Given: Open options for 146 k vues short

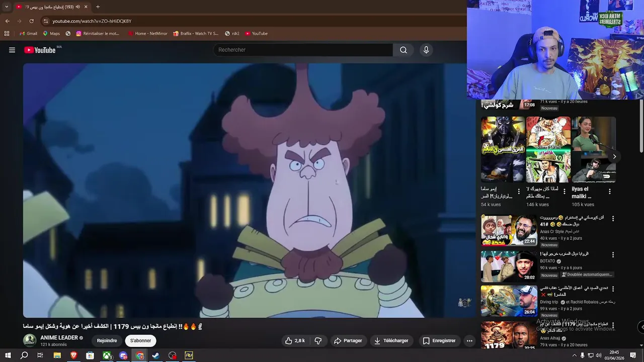Looking at the screenshot, I should 565,192.
